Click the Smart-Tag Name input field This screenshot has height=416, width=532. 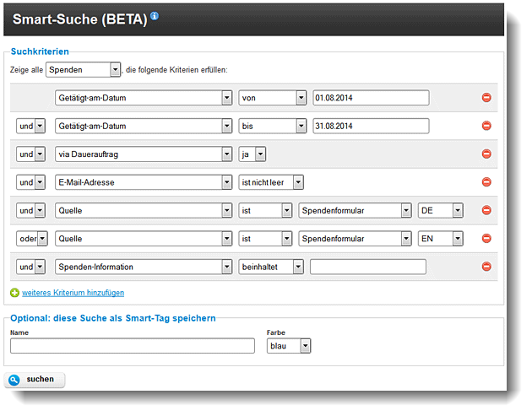pos(132,346)
